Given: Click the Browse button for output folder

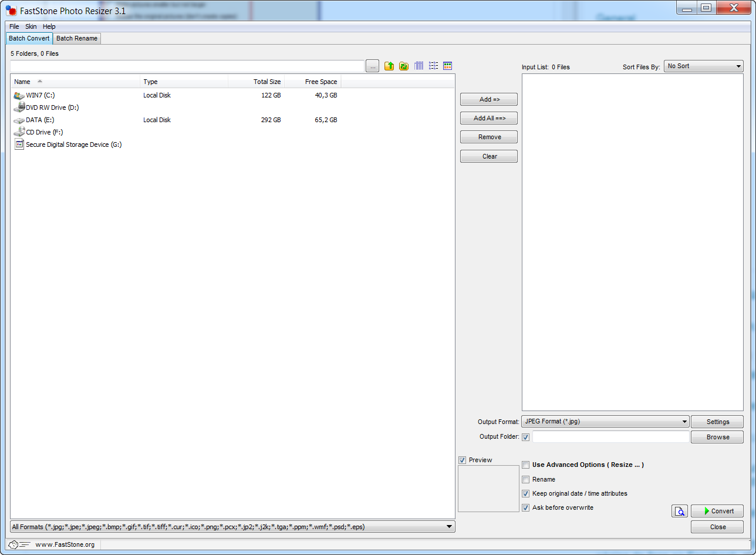Looking at the screenshot, I should pyautogui.click(x=717, y=437).
